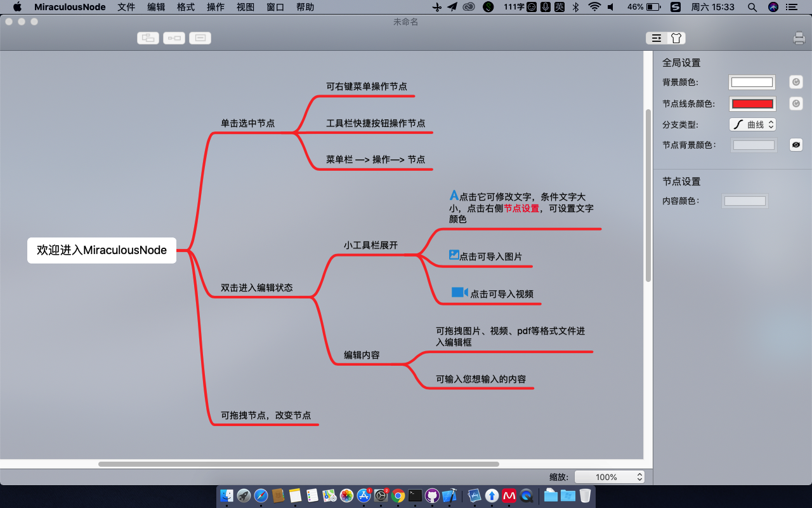Open the 格式 menu
This screenshot has height=508, width=812.
click(186, 7)
